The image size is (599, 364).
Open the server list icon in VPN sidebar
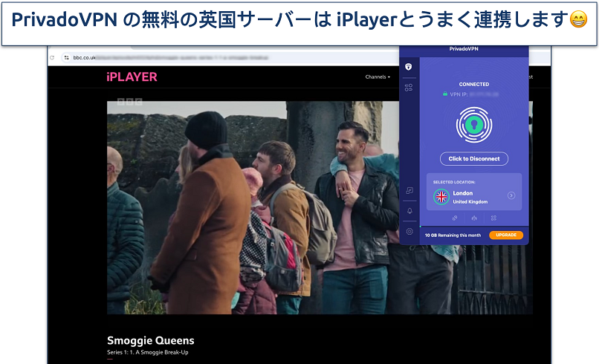coord(409,88)
